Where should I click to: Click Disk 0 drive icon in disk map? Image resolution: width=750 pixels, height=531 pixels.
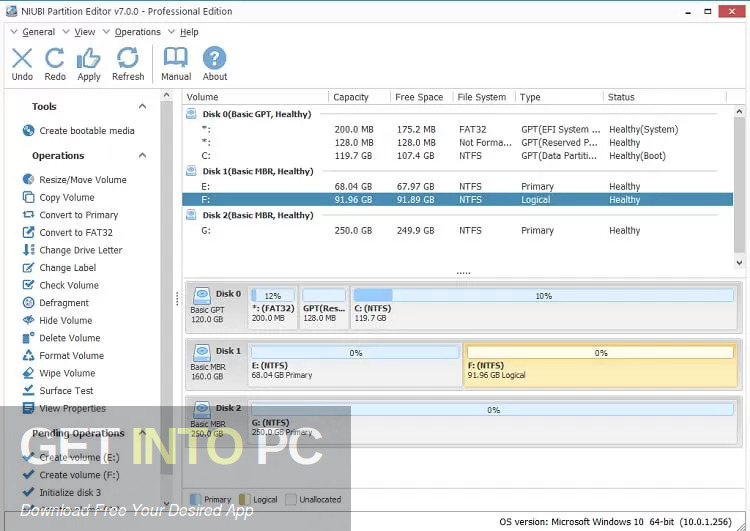(202, 295)
